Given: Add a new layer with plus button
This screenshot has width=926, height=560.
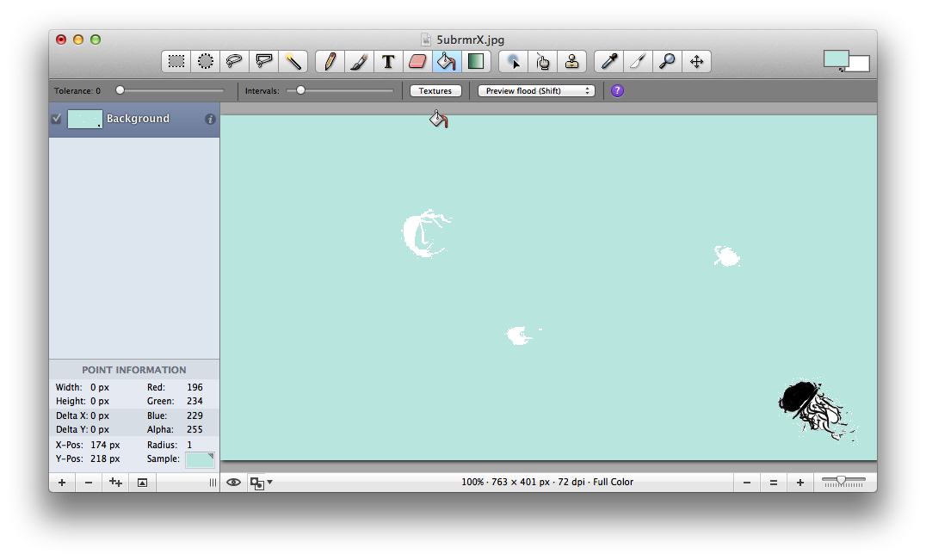Looking at the screenshot, I should pyautogui.click(x=62, y=483).
